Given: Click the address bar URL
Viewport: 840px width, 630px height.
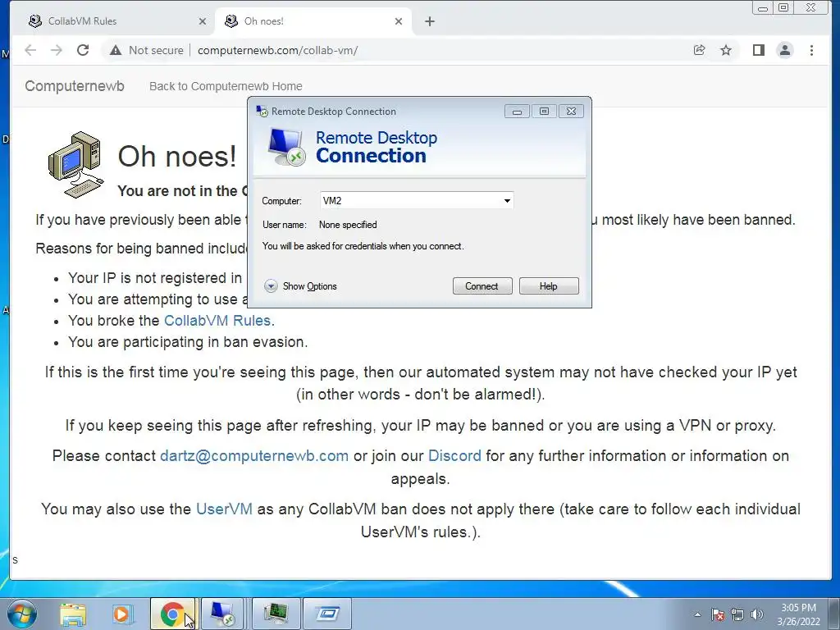Looking at the screenshot, I should 277,50.
